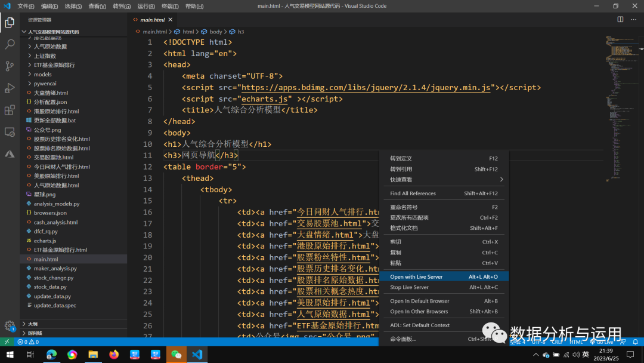The image size is (644, 363).
Task: Switch to WeChat on the taskbar
Action: click(176, 355)
